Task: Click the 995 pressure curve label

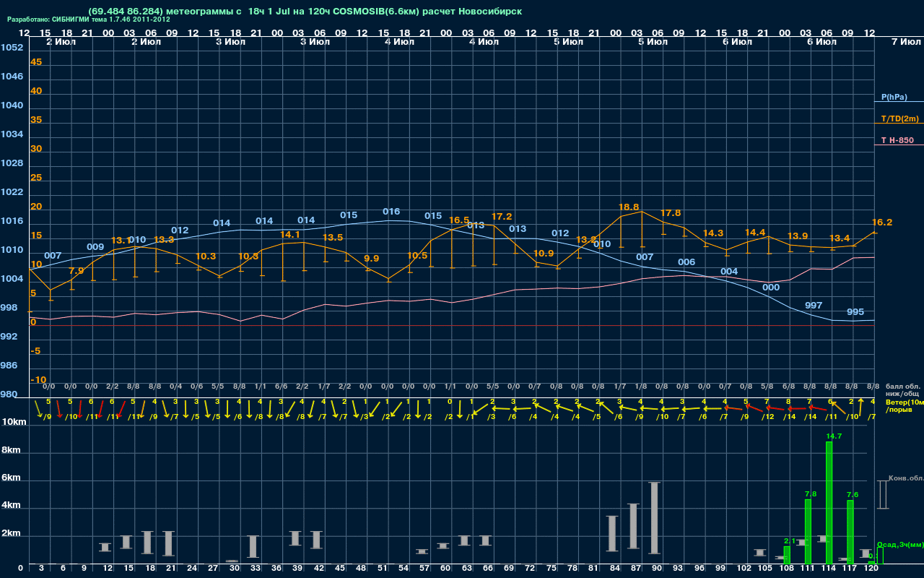Action: tap(855, 312)
